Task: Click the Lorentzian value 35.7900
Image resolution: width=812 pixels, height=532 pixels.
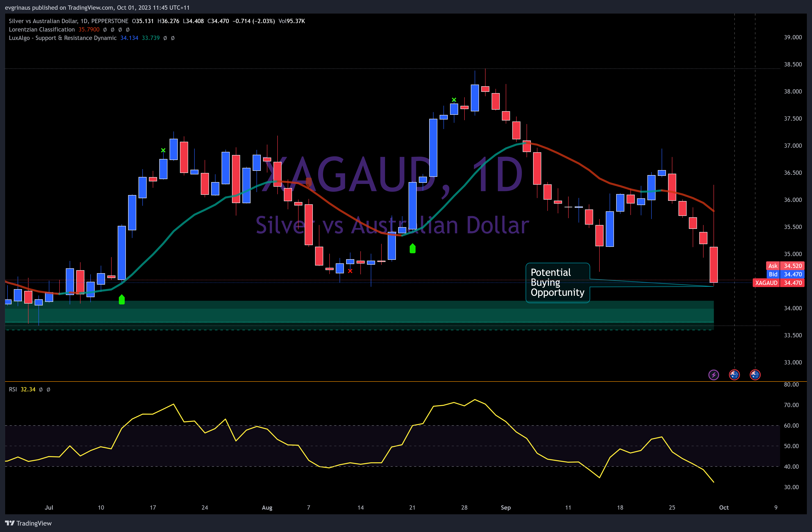Action: [x=89, y=29]
